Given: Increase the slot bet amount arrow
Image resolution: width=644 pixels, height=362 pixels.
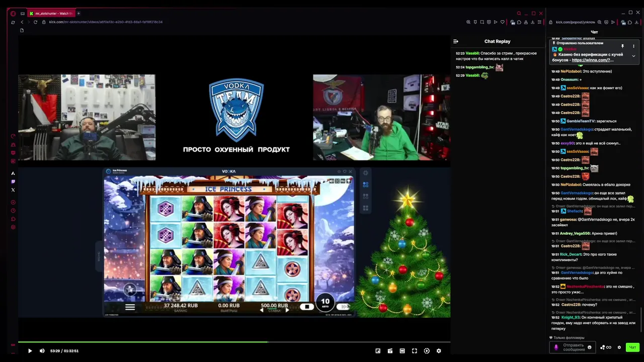Looking at the screenshot, I should click(x=287, y=311).
